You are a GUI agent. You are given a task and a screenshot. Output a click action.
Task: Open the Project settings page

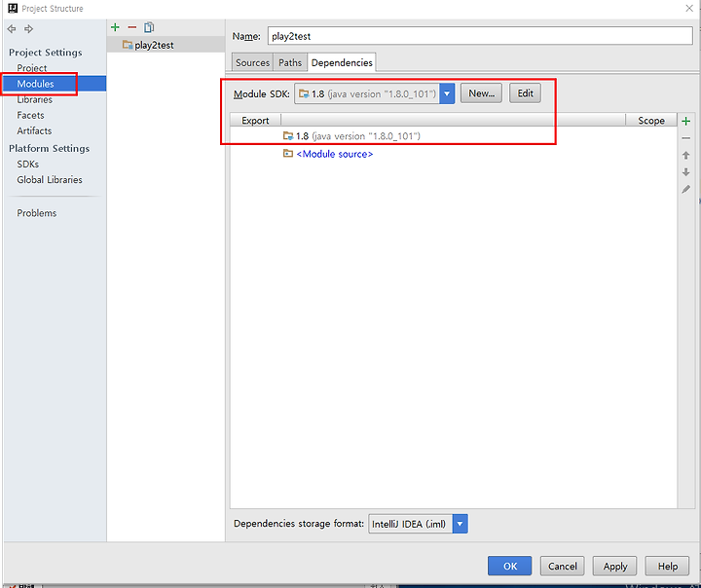(32, 68)
